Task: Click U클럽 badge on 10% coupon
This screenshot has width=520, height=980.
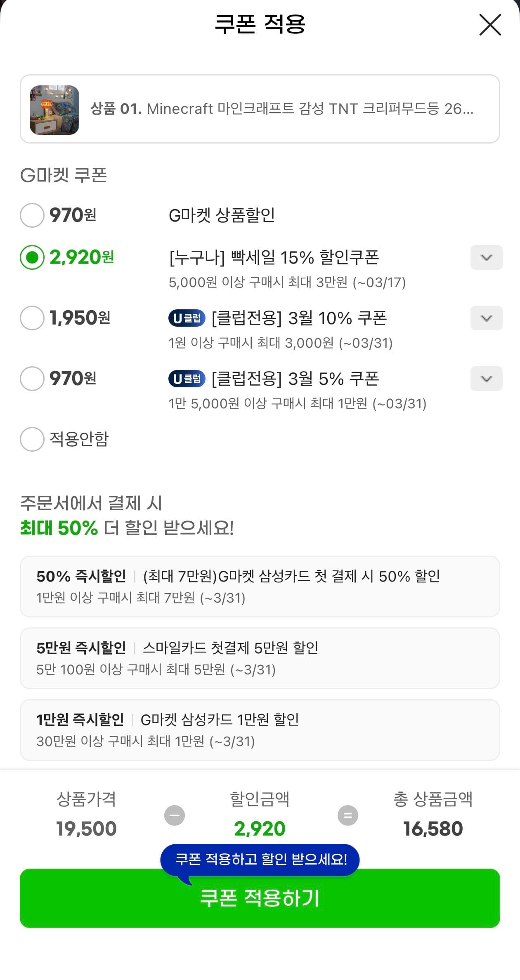Action: (x=187, y=318)
